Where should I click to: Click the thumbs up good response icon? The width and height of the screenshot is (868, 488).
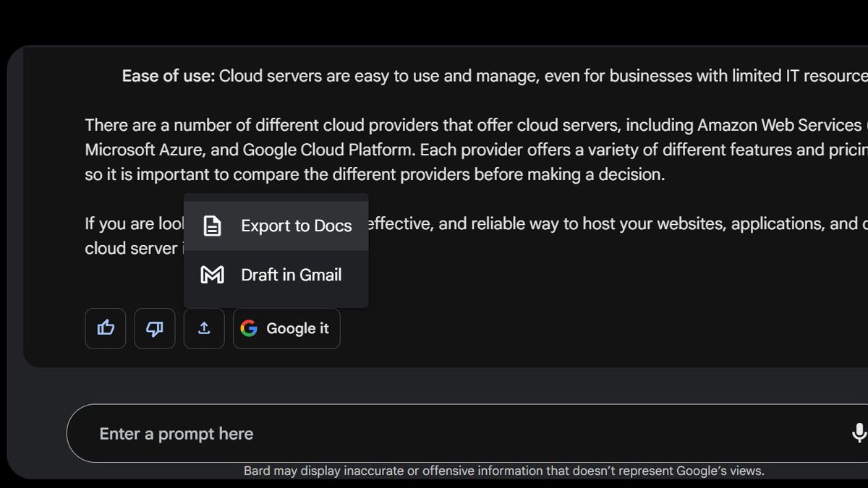(x=106, y=328)
